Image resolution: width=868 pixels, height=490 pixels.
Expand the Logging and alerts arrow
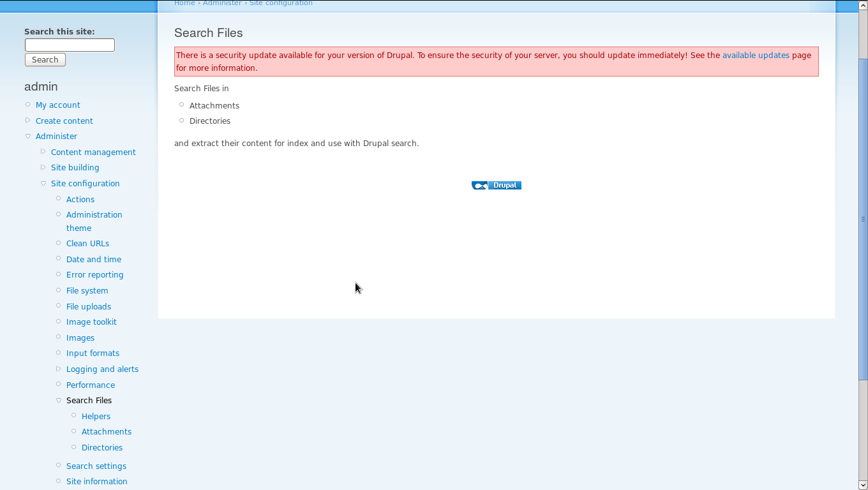pyautogui.click(x=59, y=369)
